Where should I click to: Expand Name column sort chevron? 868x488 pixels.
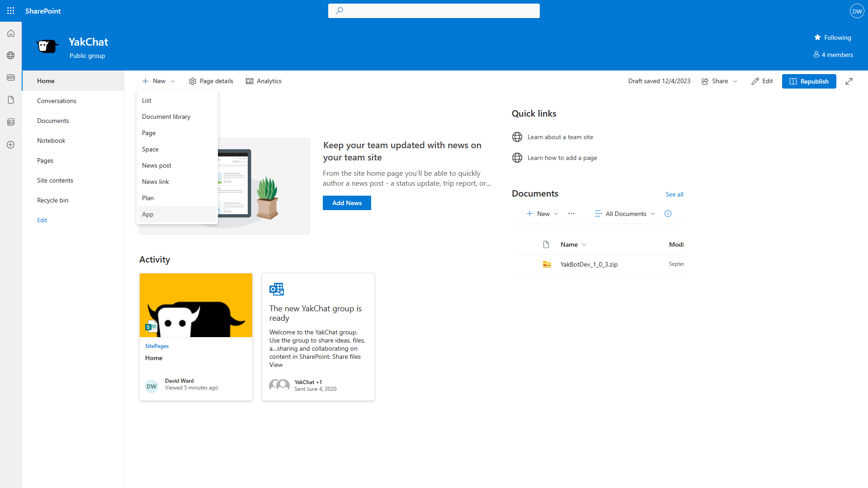click(584, 244)
